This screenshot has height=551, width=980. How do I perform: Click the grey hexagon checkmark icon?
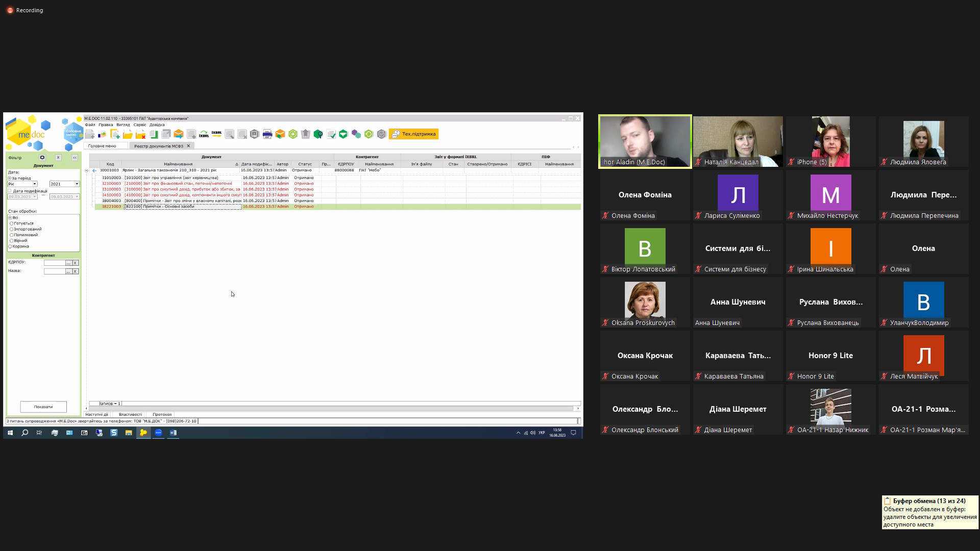[381, 134]
